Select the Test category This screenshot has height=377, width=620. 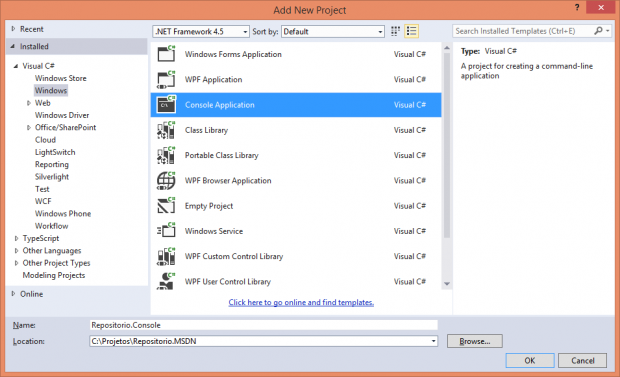(42, 189)
